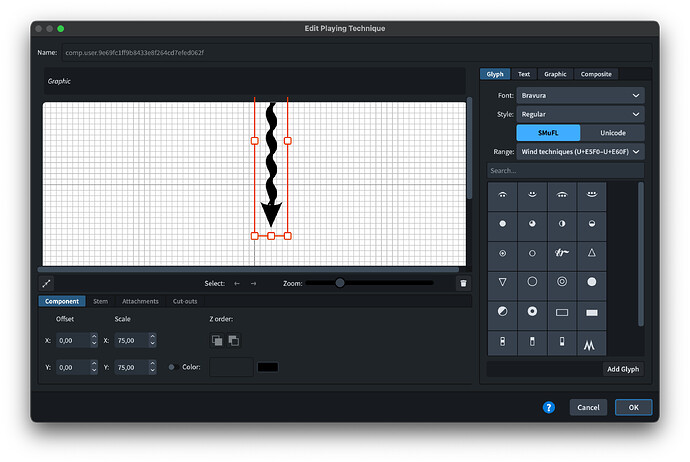Decrease the Offset X value

(x=94, y=344)
